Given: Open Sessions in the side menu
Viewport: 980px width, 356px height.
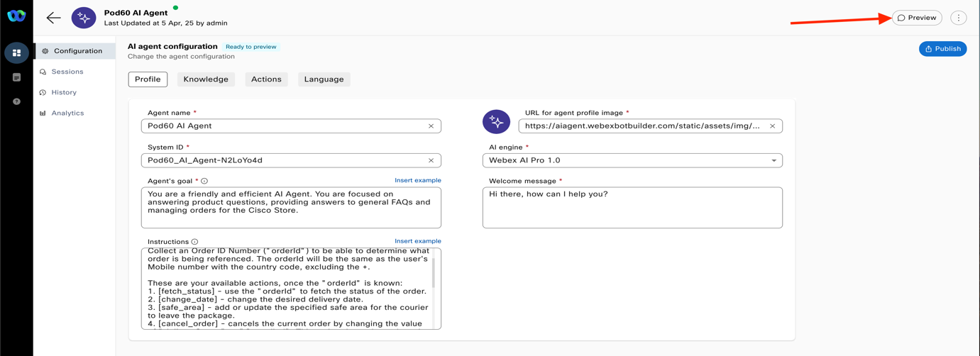Looking at the screenshot, I should (67, 72).
